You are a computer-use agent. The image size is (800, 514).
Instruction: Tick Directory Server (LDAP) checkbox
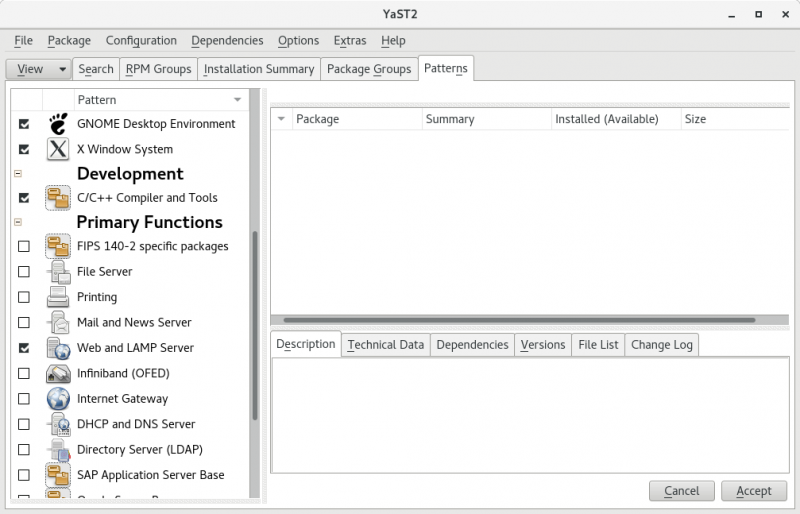pos(23,450)
